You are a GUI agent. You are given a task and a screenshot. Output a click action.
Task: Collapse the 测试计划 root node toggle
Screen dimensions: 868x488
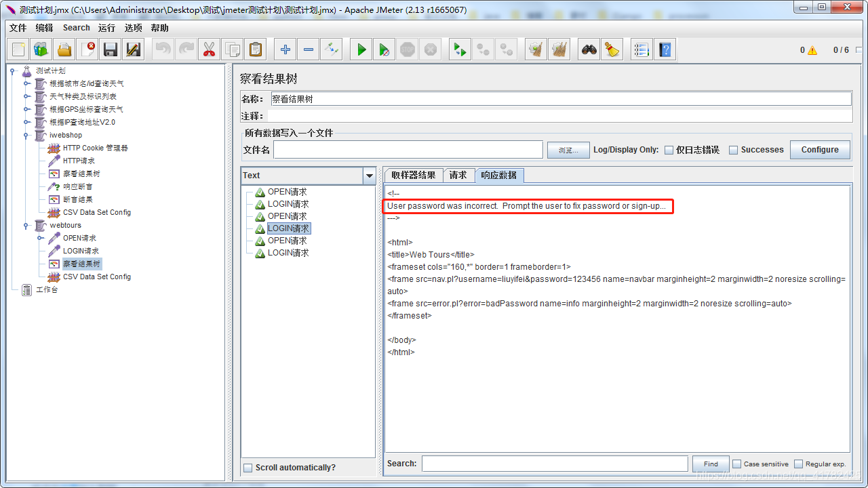(12, 70)
